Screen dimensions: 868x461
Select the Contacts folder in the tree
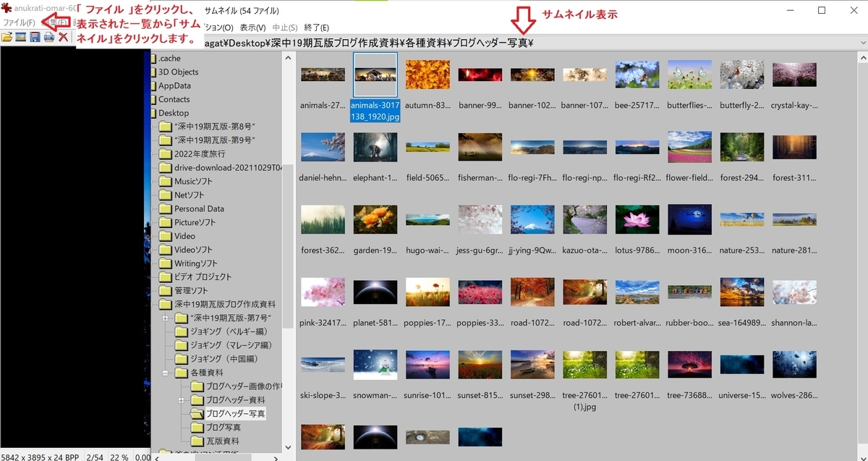(x=174, y=99)
